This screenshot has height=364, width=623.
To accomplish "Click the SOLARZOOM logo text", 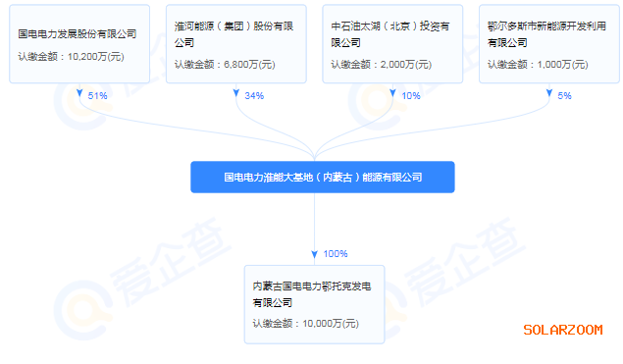I will point(562,330).
